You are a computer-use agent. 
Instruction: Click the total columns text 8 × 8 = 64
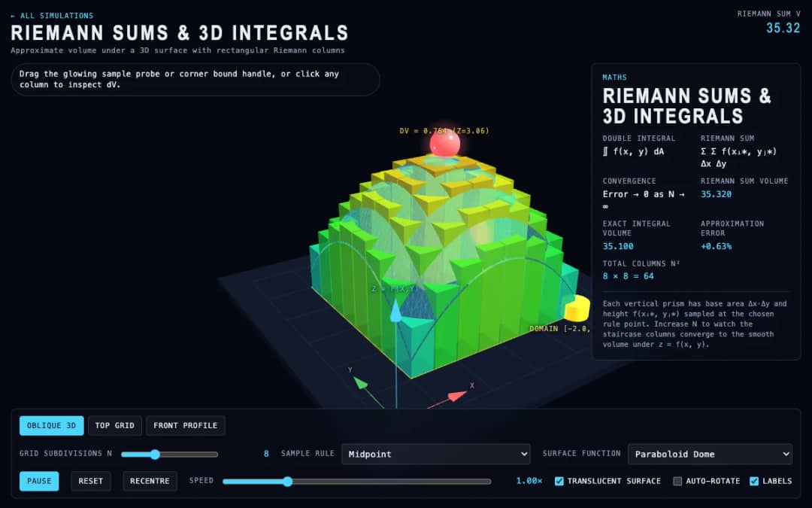click(x=628, y=276)
